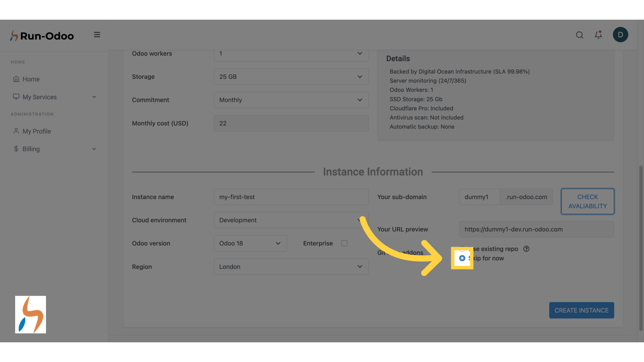Toggle the hamburger sidebar menu
644x362 pixels.
click(x=97, y=35)
